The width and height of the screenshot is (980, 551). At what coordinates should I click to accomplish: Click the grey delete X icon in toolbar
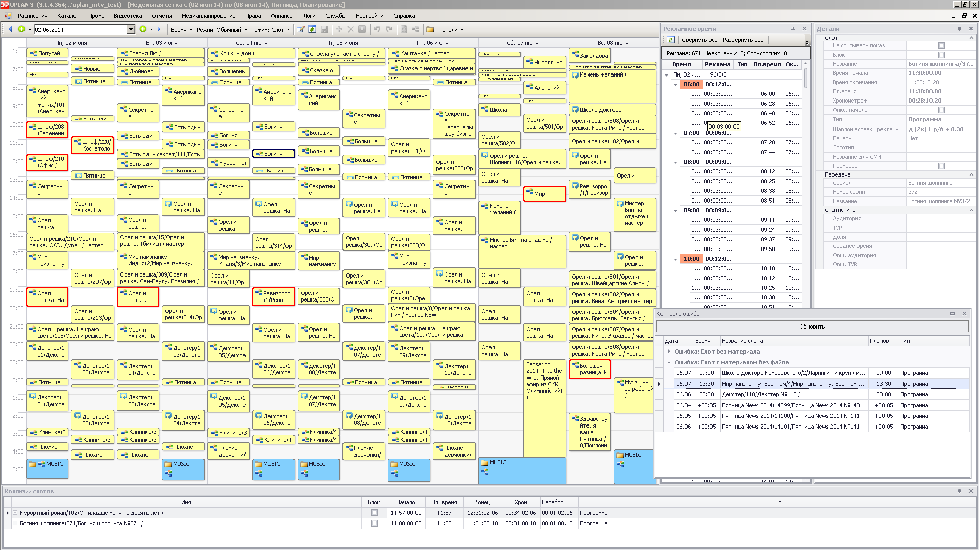351,29
